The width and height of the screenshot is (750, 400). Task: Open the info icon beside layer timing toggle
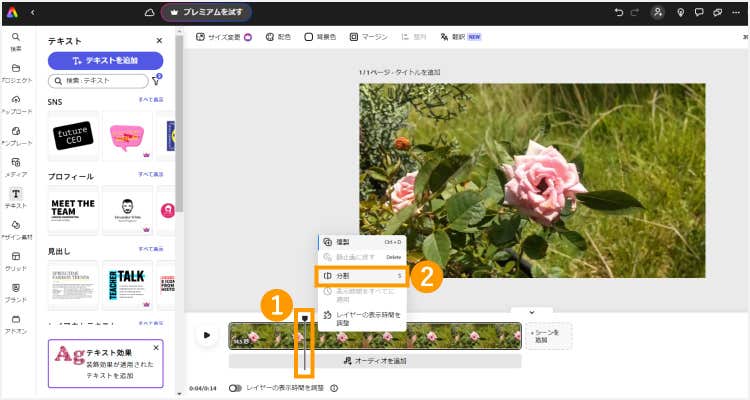[334, 388]
